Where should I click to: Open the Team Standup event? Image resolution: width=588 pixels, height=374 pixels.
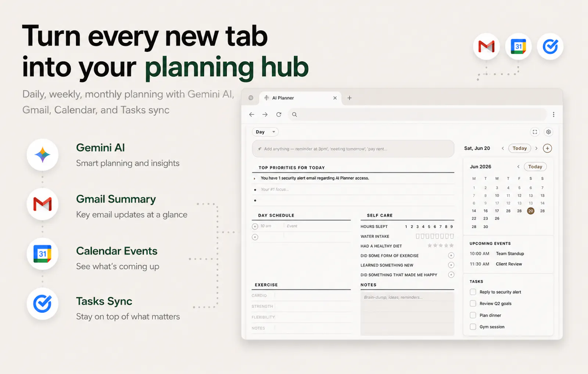coord(510,254)
